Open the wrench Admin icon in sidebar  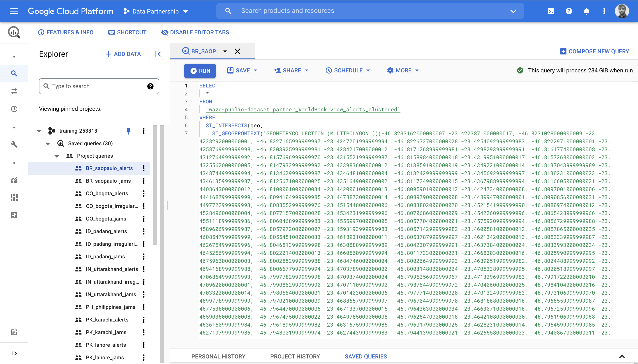[x=14, y=144]
